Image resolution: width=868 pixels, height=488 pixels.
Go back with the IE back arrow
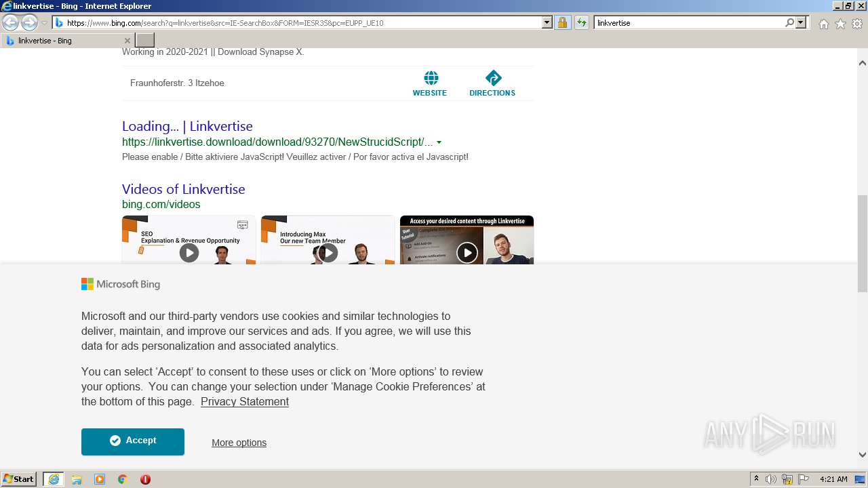[11, 22]
